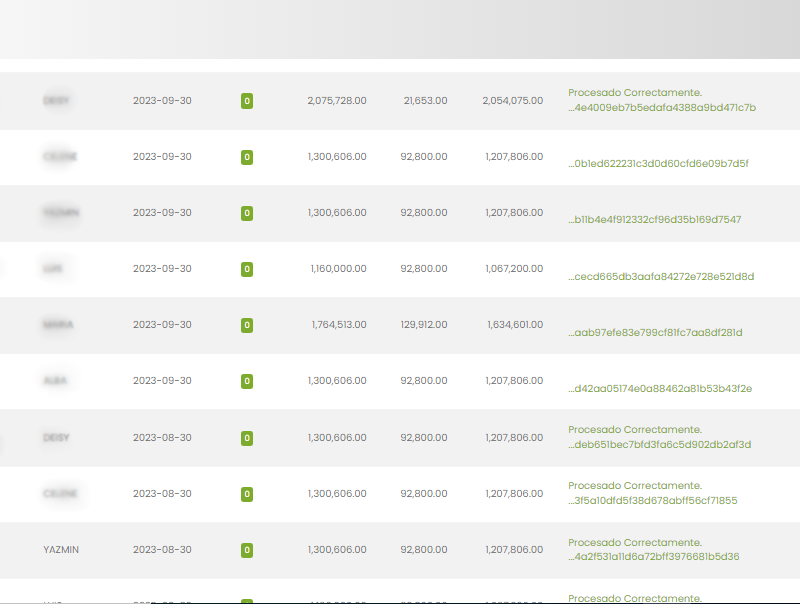Click the green 0 badge in the row with hash ...3f5a10dfd5

pos(246,494)
